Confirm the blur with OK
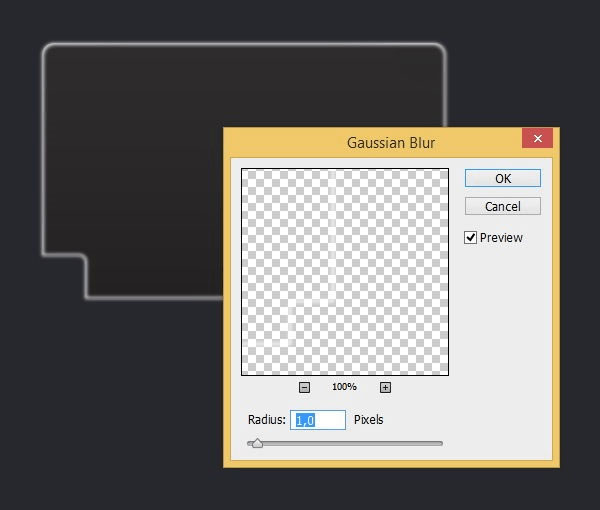The height and width of the screenshot is (510, 600). (x=503, y=178)
